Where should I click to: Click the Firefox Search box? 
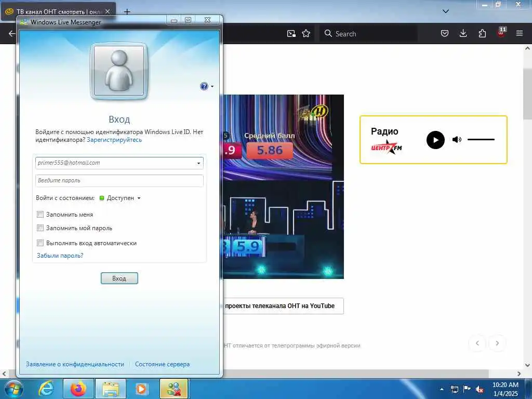pos(368,34)
